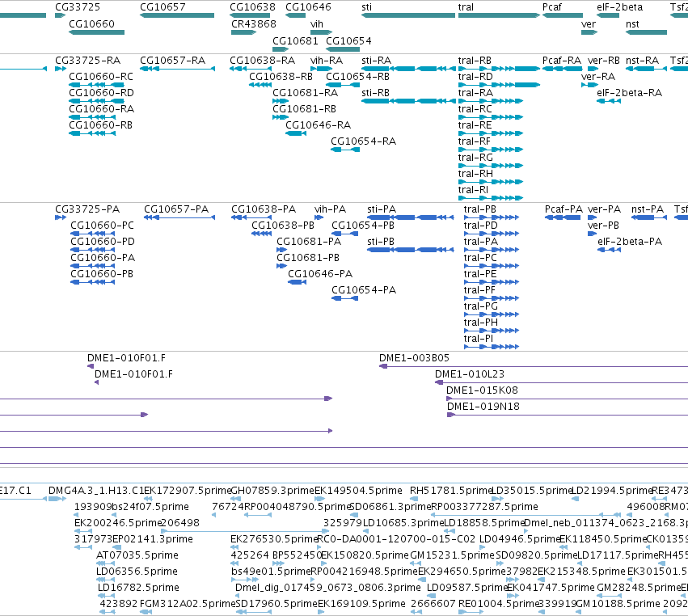Open the tral-PB protein label
The image size is (688, 616).
(x=480, y=209)
